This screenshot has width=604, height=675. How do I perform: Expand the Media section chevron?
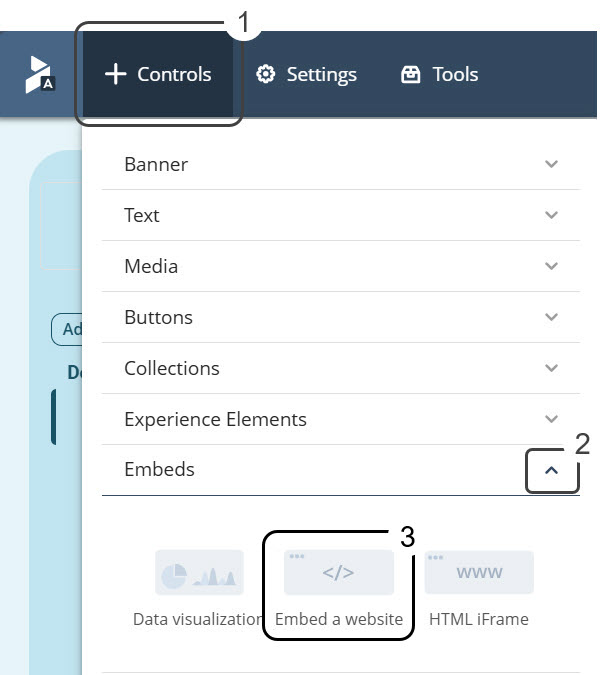click(551, 266)
